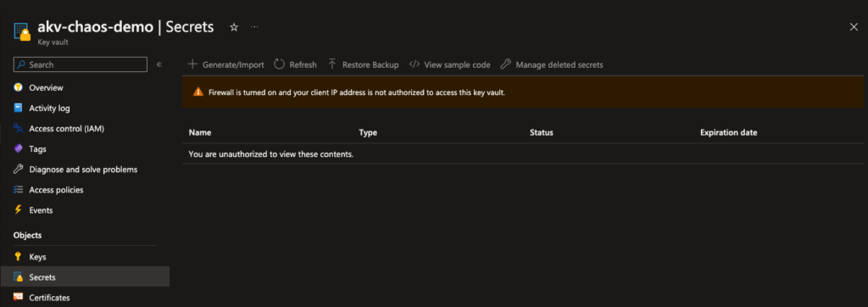The height and width of the screenshot is (307, 868).
Task: Sort by the Status column header
Action: click(x=542, y=132)
